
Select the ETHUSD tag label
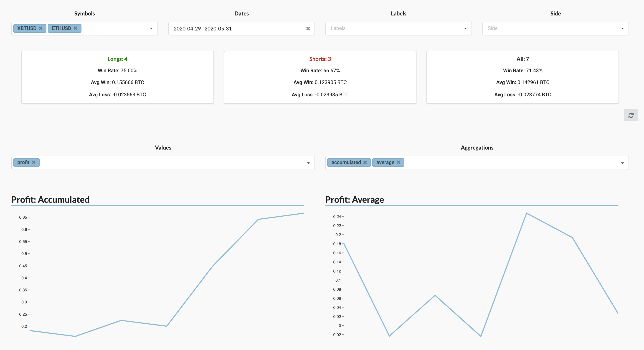point(61,28)
